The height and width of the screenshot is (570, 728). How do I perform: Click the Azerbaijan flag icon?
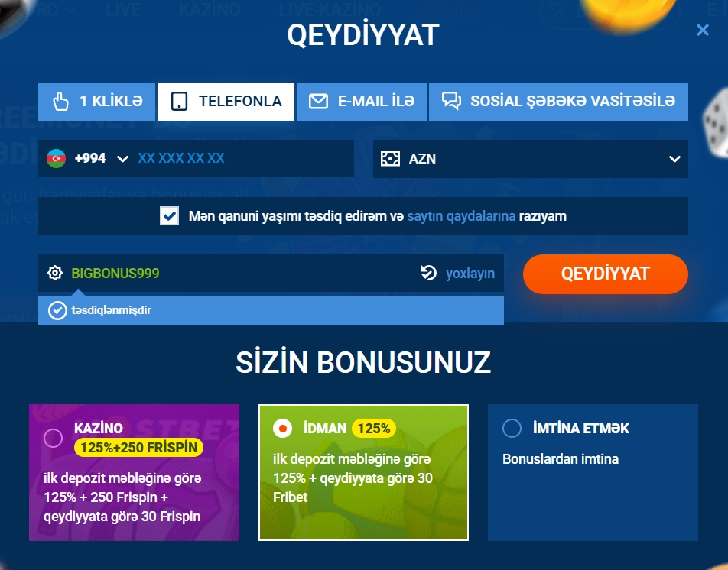(x=56, y=159)
